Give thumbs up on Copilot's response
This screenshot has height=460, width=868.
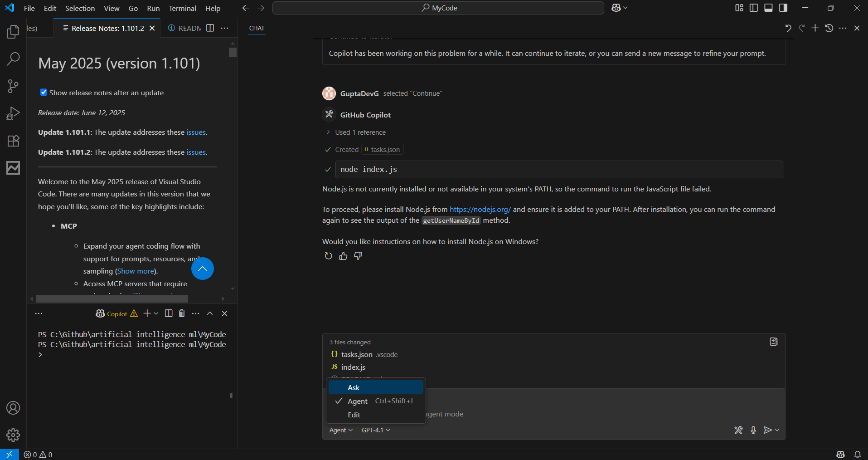tap(343, 255)
